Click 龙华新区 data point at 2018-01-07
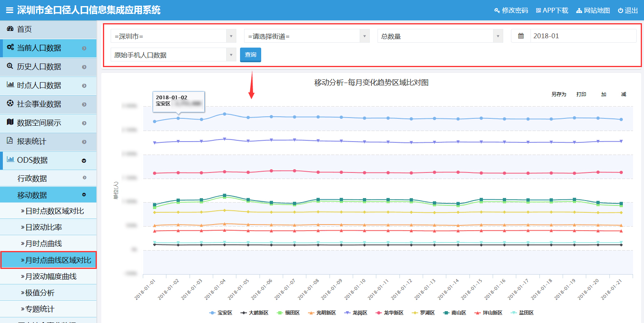 pyautogui.click(x=295, y=171)
